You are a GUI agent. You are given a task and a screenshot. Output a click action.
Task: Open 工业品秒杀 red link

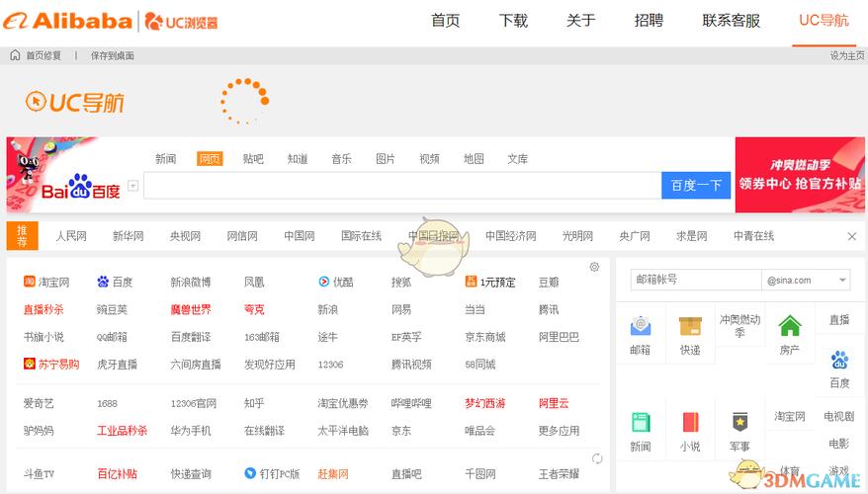point(123,431)
